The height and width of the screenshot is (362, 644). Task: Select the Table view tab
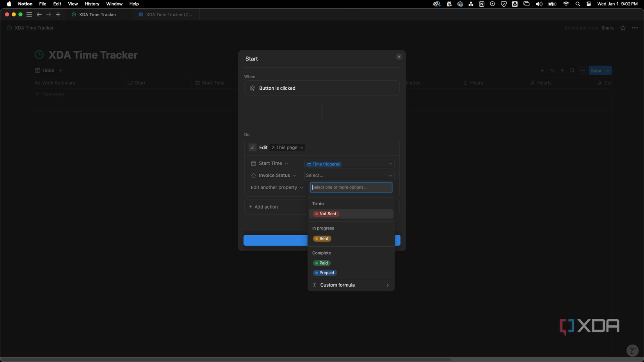[44, 71]
